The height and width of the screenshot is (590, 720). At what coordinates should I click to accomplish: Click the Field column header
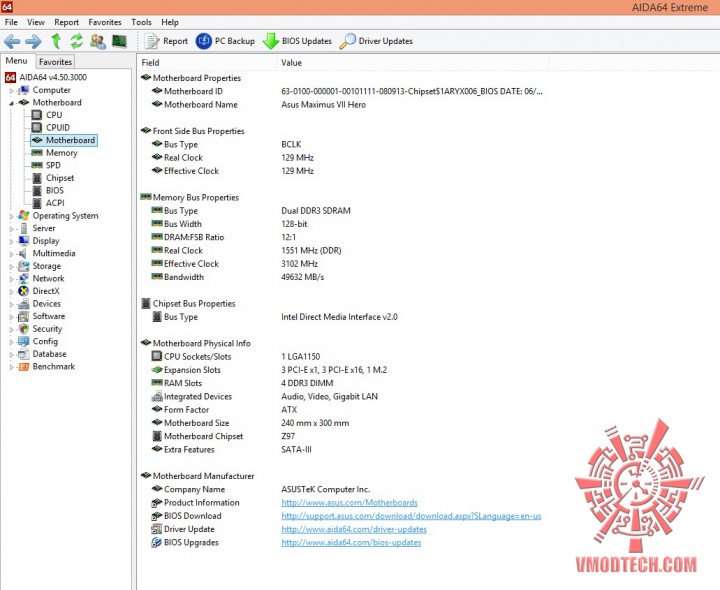click(207, 62)
